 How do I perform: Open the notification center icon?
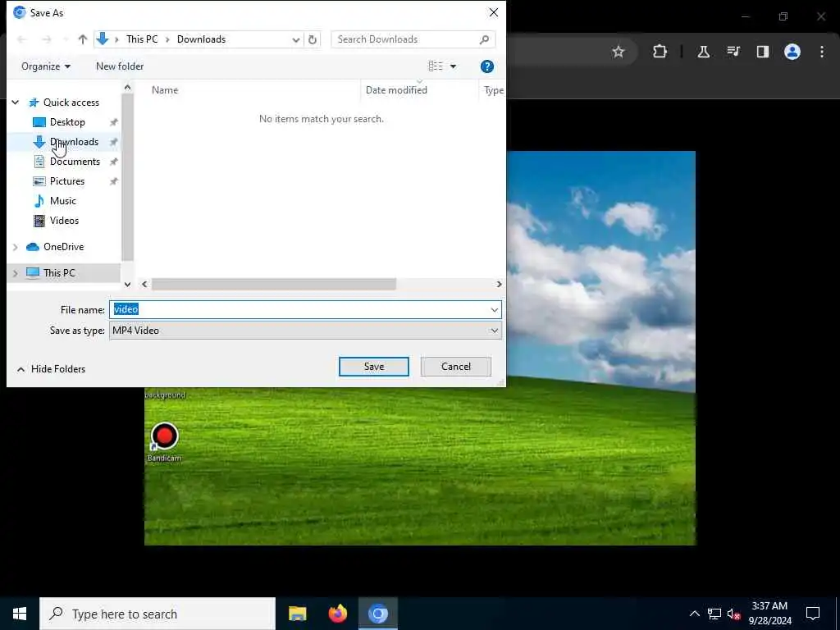click(813, 614)
